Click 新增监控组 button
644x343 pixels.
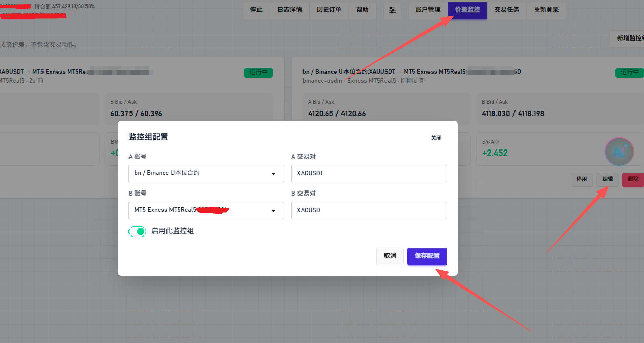click(627, 38)
